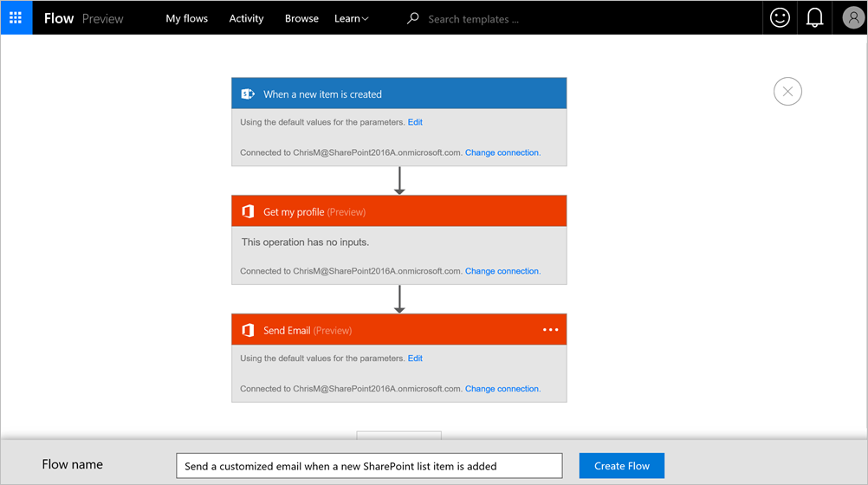Open the Browse page
Viewport: 868px width, 485px height.
301,18
